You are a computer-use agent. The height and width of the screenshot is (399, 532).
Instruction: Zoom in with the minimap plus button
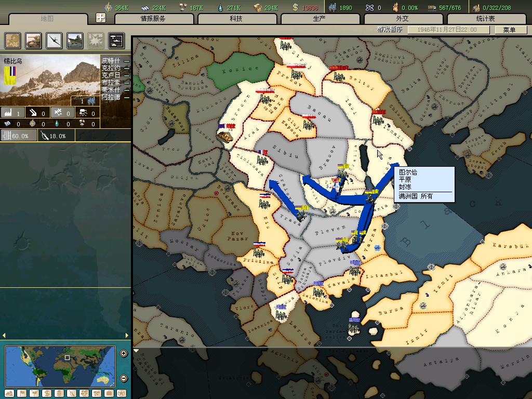[124, 354]
